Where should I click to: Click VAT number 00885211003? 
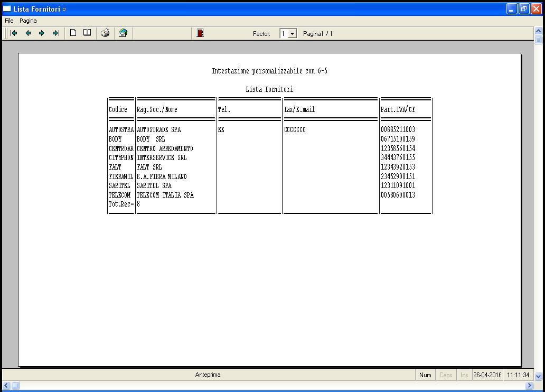coord(398,129)
